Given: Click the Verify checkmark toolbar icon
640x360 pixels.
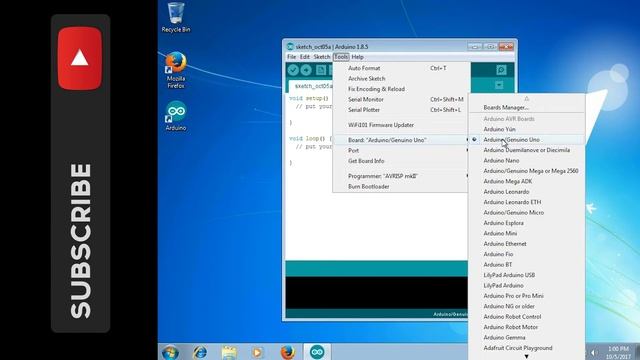Looking at the screenshot, I should coord(293,70).
